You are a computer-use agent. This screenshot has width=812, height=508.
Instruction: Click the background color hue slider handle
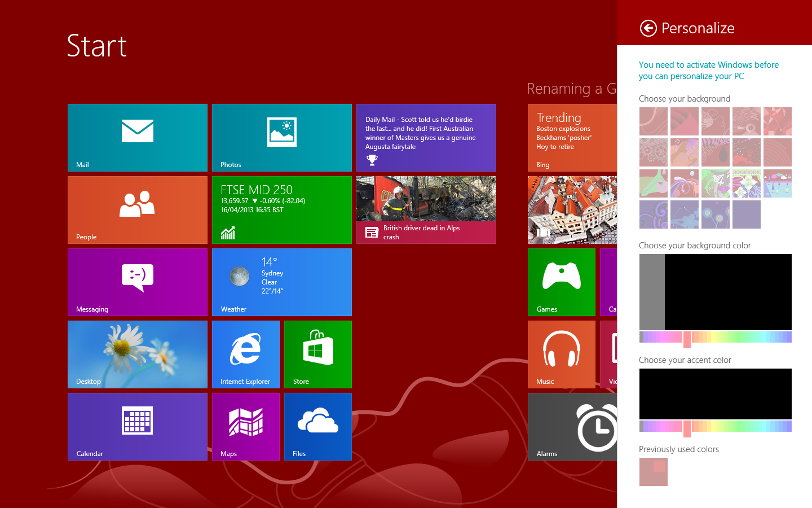coord(687,339)
